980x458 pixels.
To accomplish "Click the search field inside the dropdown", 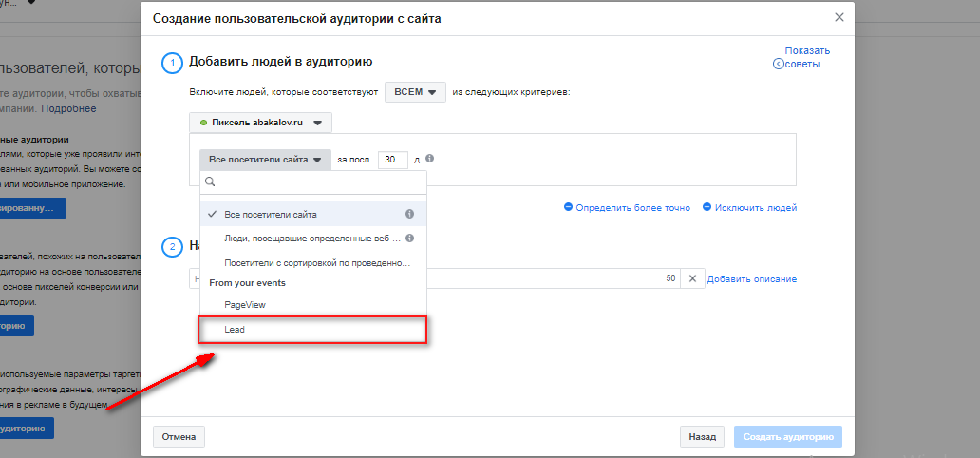I will click(313, 182).
